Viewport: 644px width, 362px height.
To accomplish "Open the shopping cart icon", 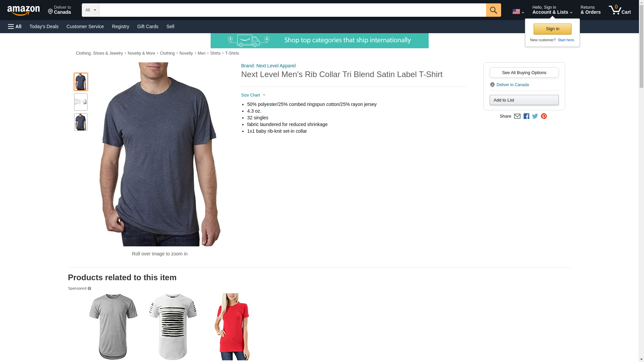I will 620,10.
